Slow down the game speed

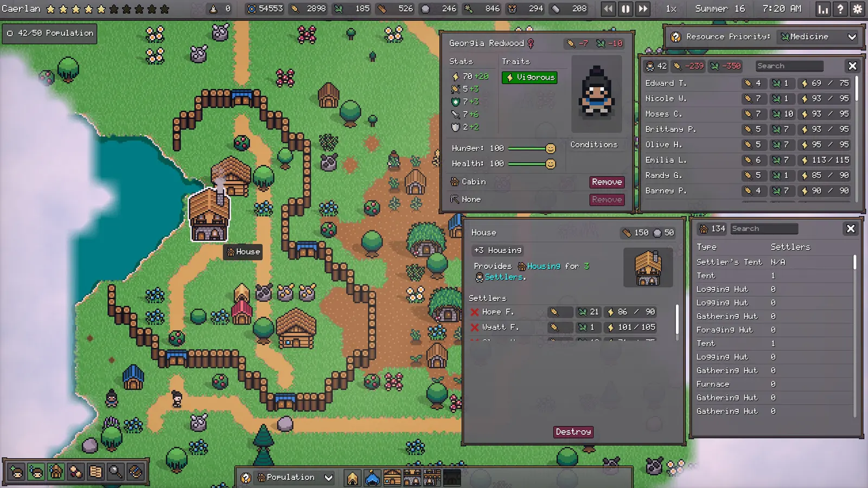(608, 9)
